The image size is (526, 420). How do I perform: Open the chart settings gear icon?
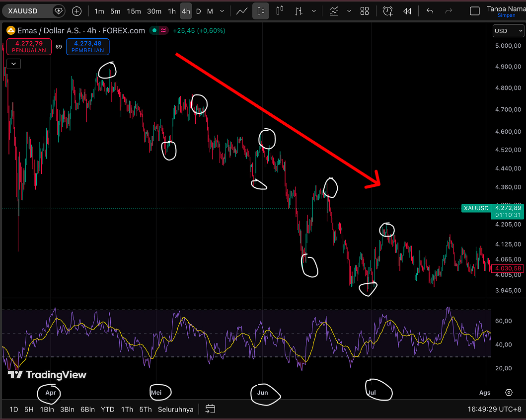click(509, 393)
